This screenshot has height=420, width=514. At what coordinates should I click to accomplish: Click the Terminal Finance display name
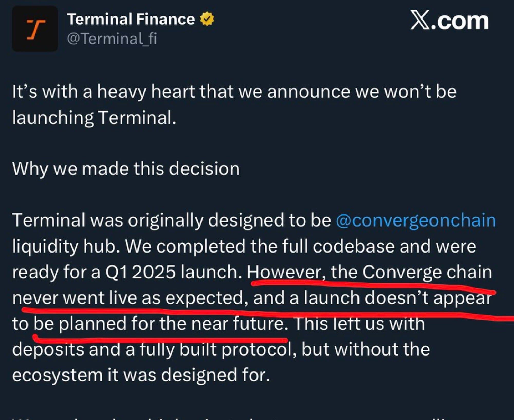pyautogui.click(x=131, y=20)
